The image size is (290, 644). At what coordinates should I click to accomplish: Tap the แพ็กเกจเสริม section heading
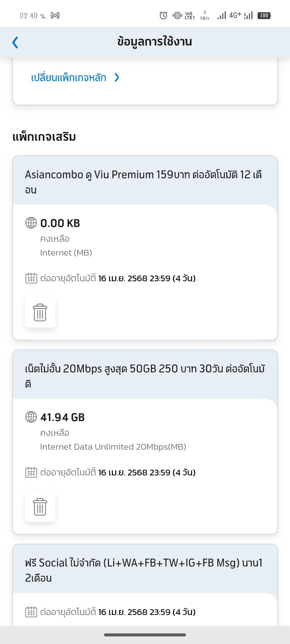(x=44, y=137)
